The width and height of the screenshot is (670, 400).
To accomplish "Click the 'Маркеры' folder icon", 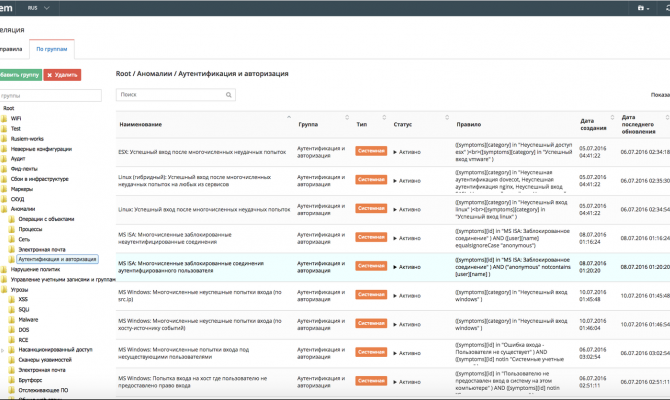I will [x=4, y=189].
